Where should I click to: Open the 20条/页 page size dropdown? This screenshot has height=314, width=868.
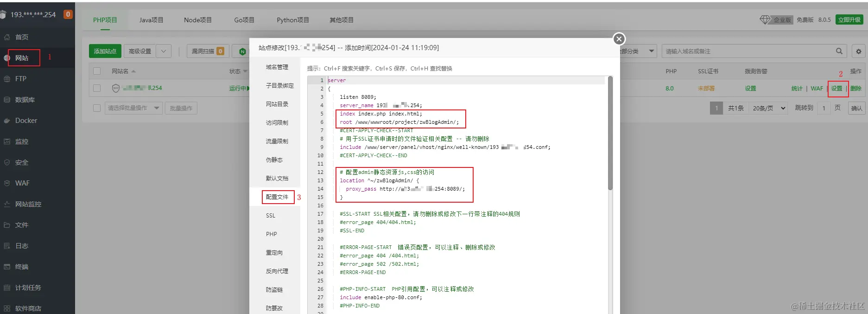point(769,108)
